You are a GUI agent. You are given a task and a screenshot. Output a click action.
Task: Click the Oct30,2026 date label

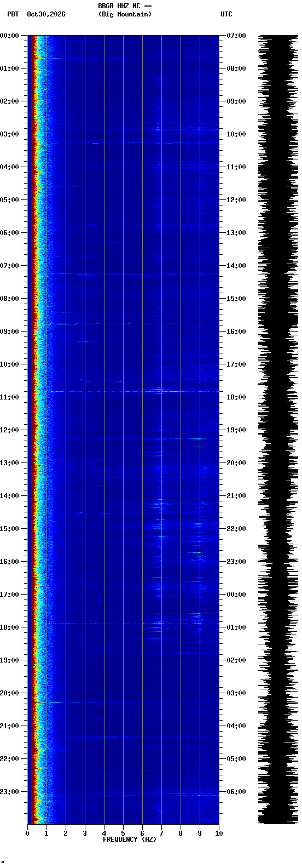[x=46, y=14]
